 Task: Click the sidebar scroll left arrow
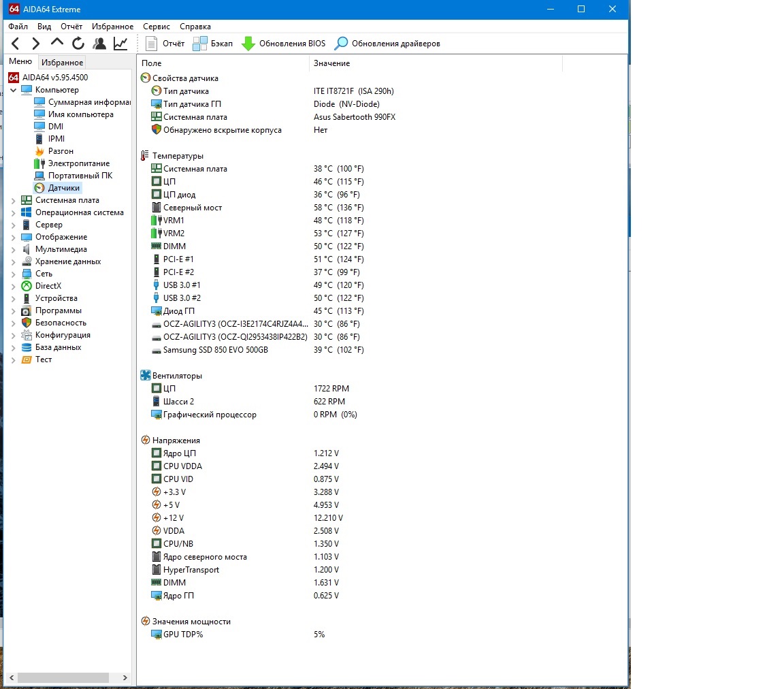coord(12,677)
